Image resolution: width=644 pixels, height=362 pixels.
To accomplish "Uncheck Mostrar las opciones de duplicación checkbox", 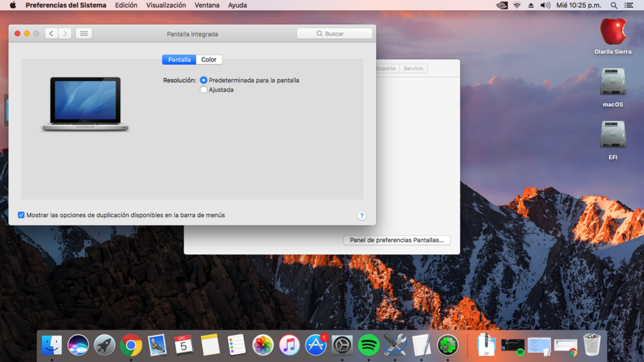I will click(21, 215).
